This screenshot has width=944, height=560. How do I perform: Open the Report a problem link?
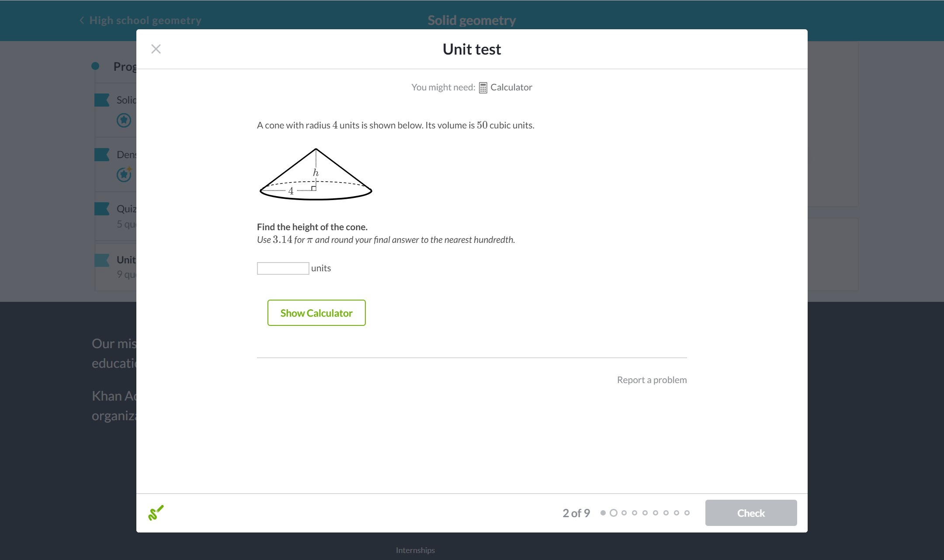(x=652, y=380)
